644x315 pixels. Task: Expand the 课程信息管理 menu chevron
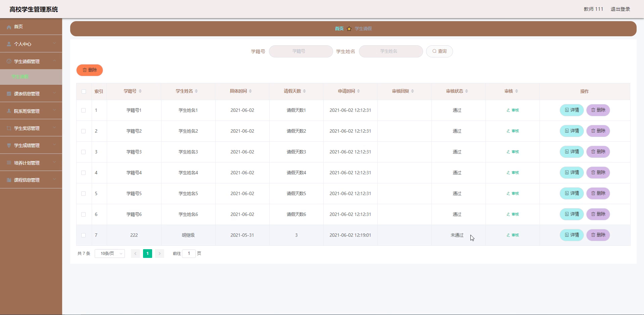(x=54, y=180)
